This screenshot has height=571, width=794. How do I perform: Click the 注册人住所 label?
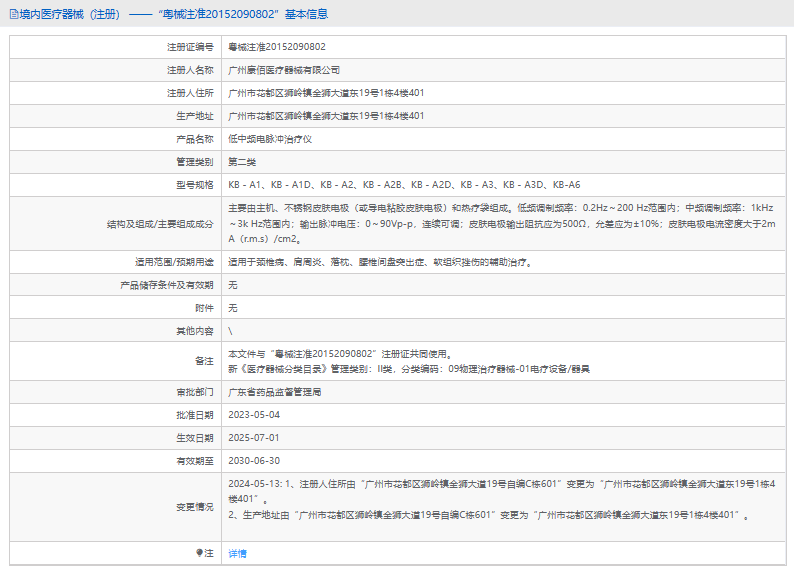[x=190, y=93]
